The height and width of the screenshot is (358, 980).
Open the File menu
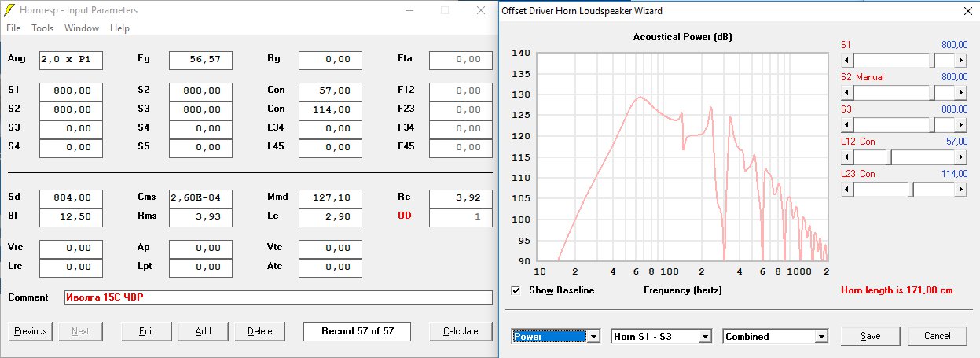tap(13, 28)
